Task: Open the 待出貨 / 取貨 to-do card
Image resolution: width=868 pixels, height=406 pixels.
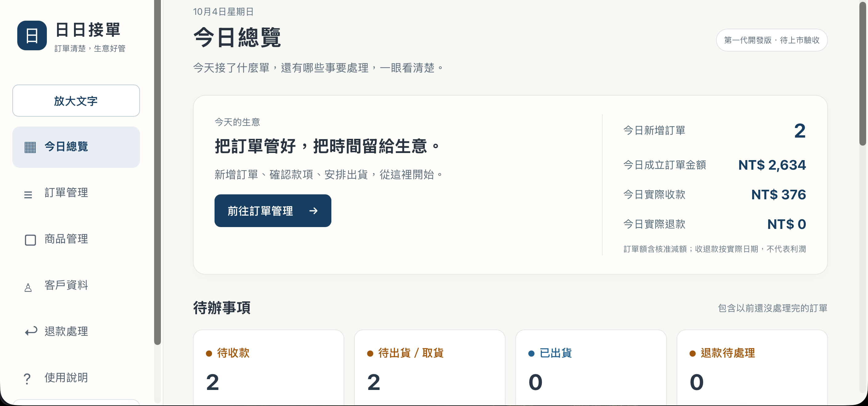Action: [x=430, y=367]
